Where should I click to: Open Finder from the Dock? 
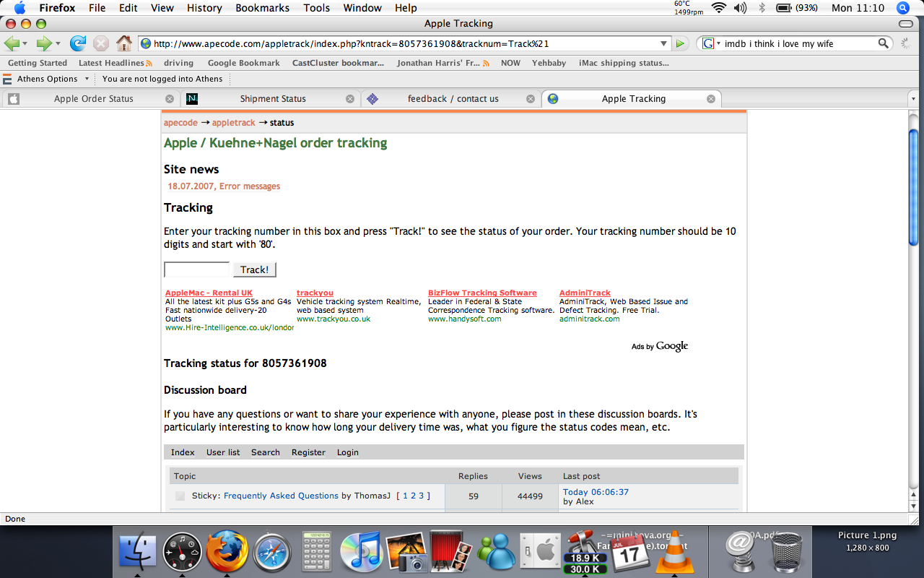pyautogui.click(x=136, y=552)
